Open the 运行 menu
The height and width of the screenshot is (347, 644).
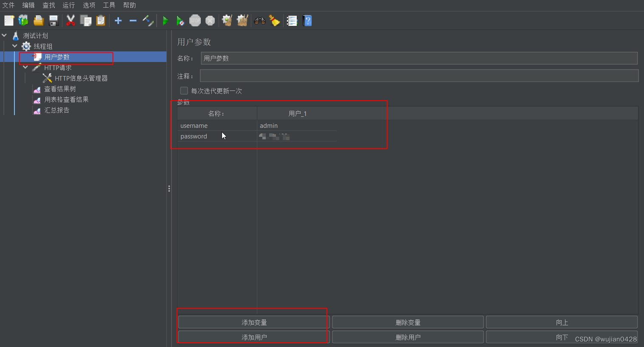69,5
